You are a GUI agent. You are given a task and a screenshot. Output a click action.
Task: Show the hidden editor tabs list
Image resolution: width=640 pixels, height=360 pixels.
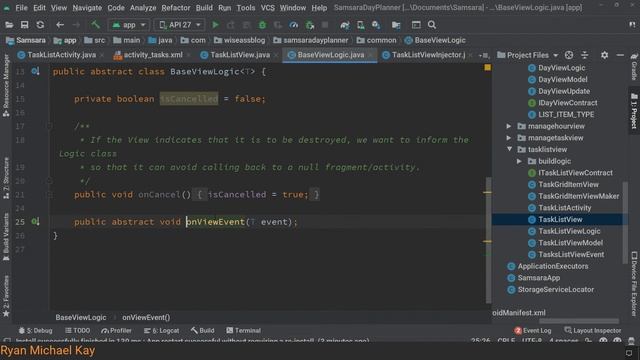click(x=484, y=55)
